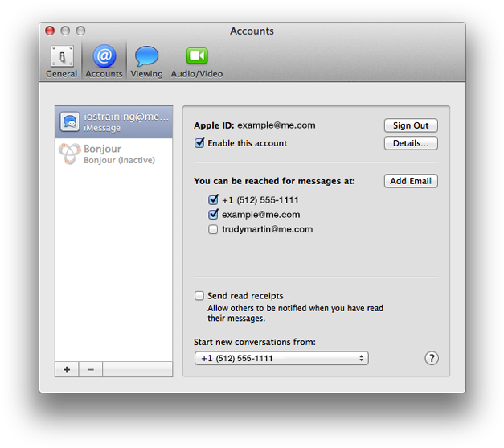Viewport: 504px width, 448px height.
Task: Enable trudymartin@me.com for messages
Action: pos(213,229)
